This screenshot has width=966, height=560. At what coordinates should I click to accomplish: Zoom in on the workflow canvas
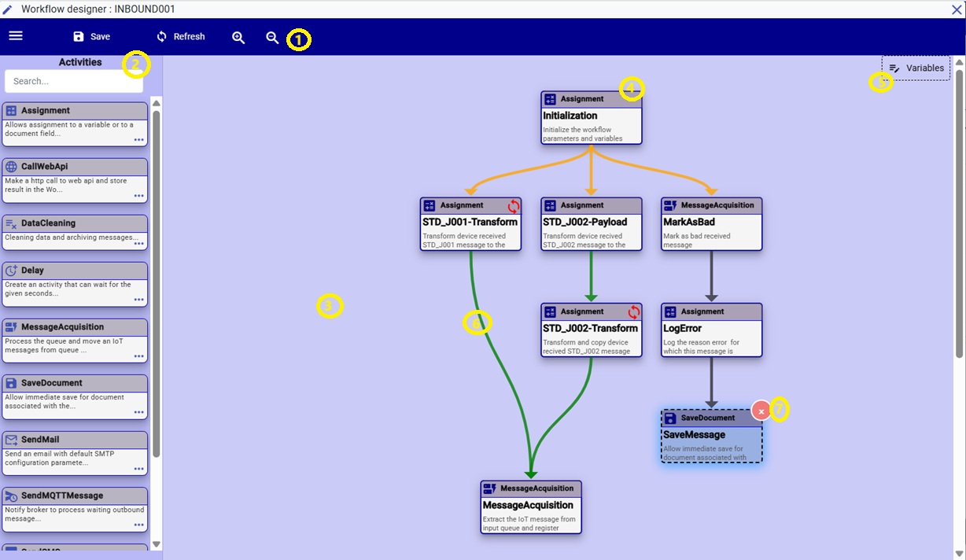(x=238, y=38)
